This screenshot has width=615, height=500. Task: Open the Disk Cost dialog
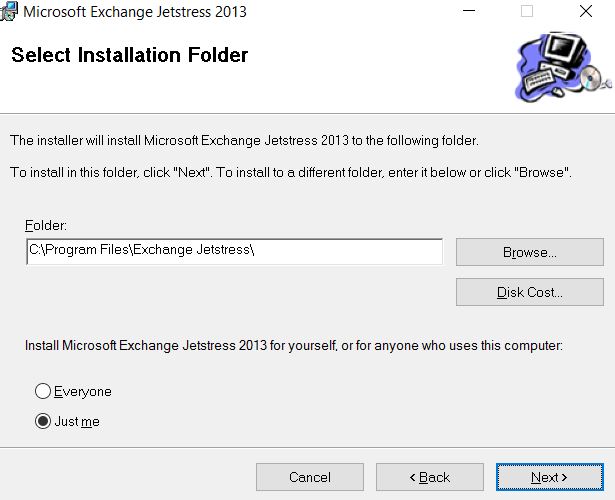click(x=529, y=292)
